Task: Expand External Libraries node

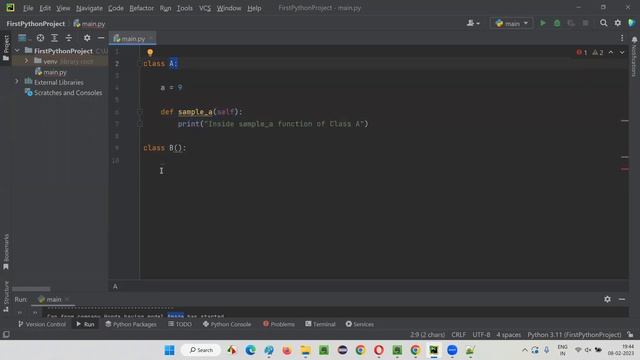Action: 17,82
